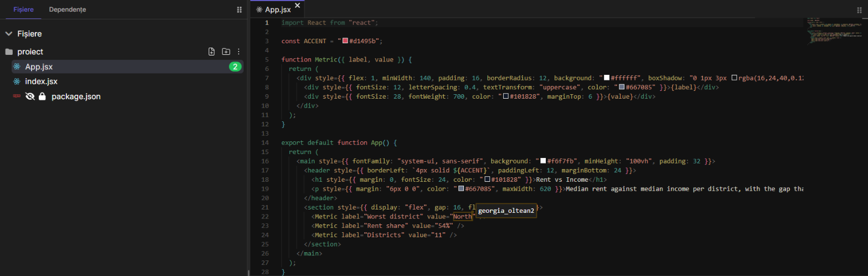Image resolution: width=868 pixels, height=276 pixels.
Task: Open color swatch for #f6f7fb
Action: (x=544, y=161)
